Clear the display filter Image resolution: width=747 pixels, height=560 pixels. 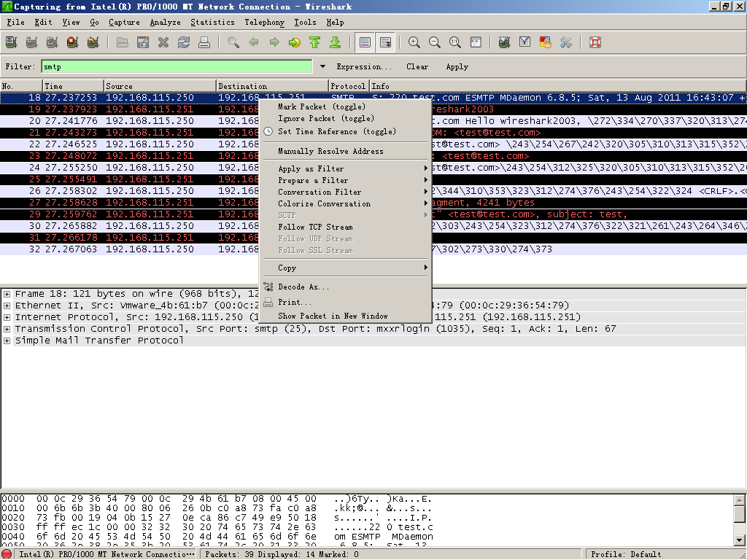pos(417,66)
